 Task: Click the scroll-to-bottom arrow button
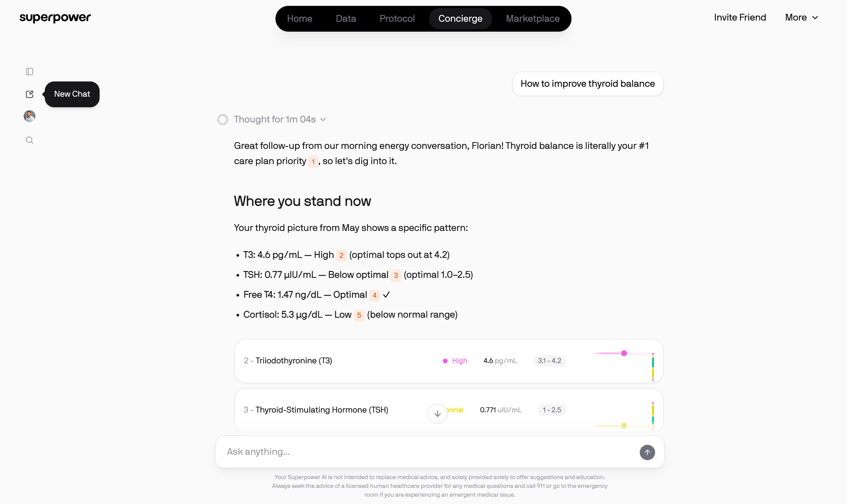click(437, 414)
